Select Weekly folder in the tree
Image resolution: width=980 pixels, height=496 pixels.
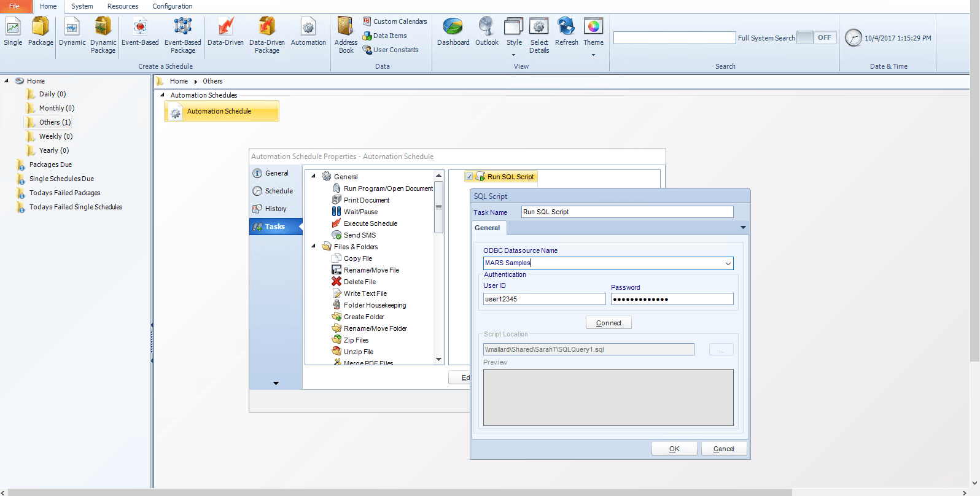point(55,136)
